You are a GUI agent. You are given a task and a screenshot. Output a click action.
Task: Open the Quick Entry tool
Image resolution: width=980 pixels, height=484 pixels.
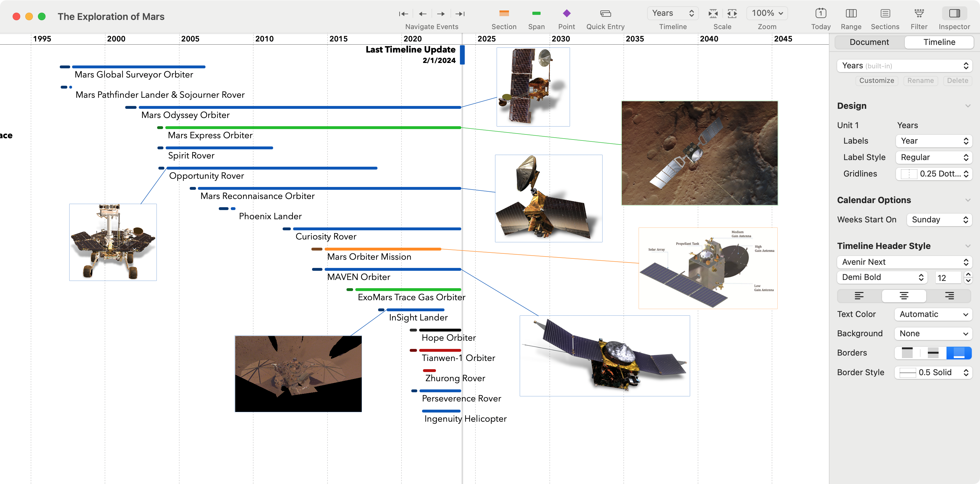pos(605,14)
